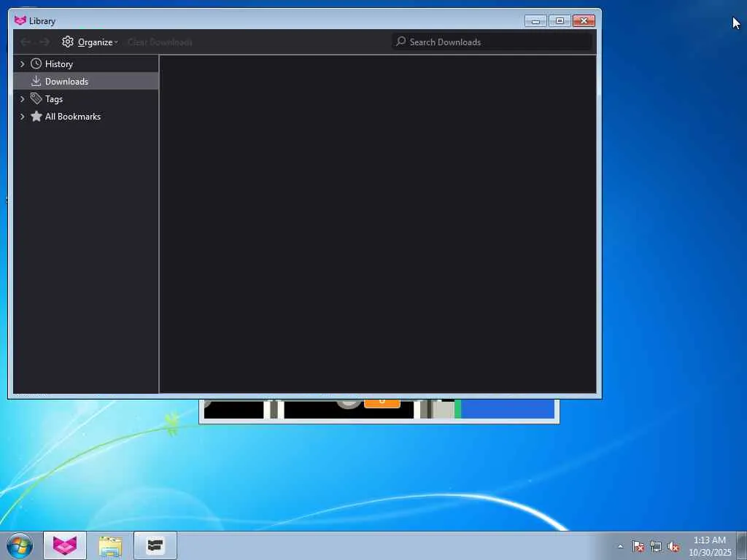Expand the All Bookmarks tree node

tap(22, 117)
